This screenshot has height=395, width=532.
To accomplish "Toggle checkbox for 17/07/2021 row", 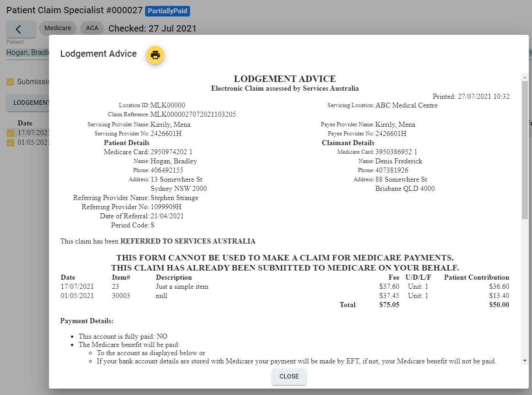I will 10,133.
